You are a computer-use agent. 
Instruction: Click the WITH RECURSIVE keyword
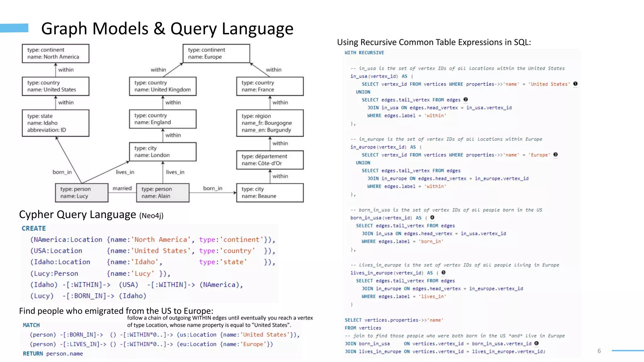point(364,52)
